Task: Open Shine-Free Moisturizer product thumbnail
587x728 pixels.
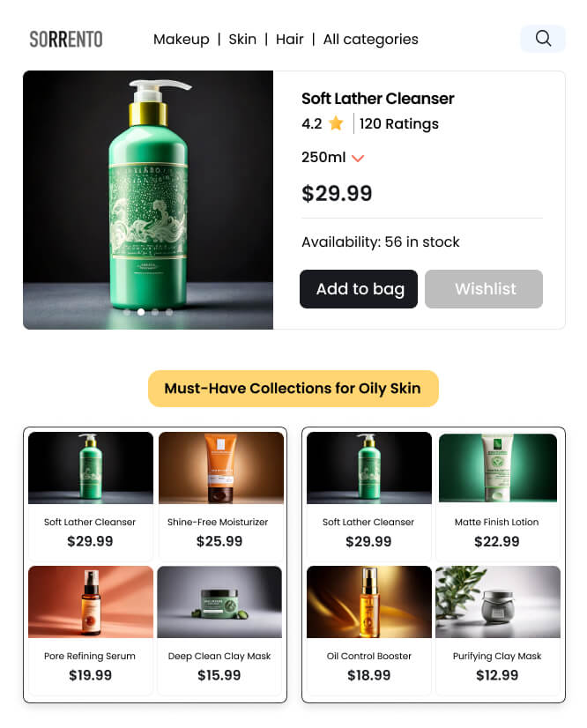Action: [x=221, y=468]
